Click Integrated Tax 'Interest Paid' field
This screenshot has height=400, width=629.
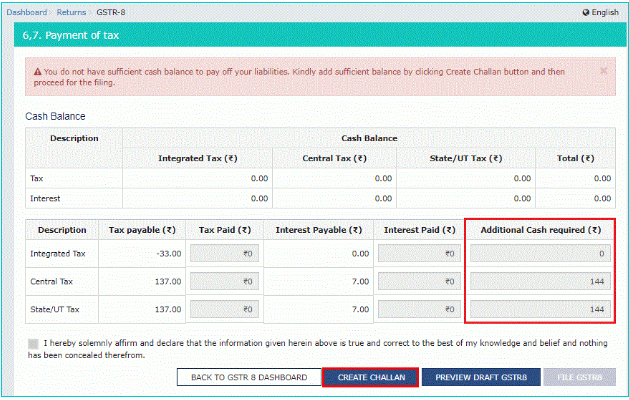420,255
